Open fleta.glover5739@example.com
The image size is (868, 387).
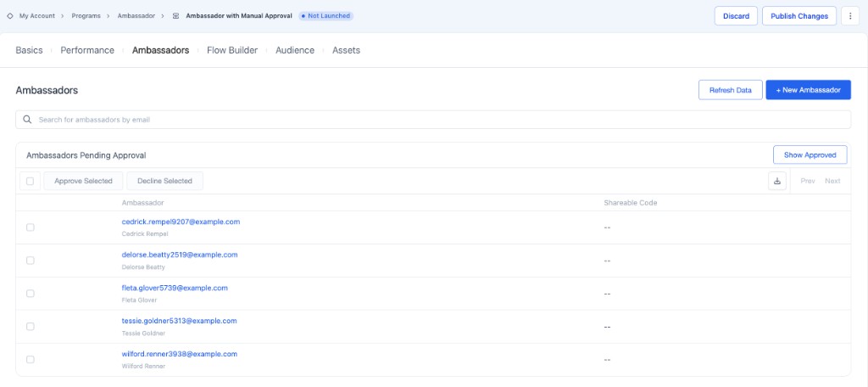(175, 288)
